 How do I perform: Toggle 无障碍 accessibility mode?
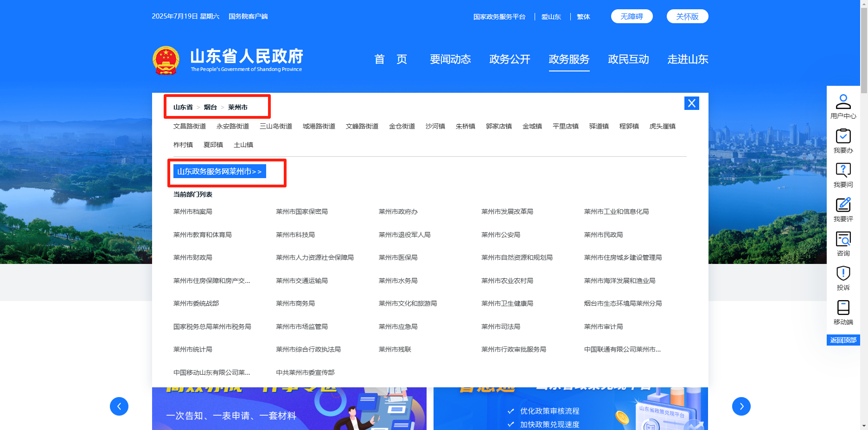(632, 16)
